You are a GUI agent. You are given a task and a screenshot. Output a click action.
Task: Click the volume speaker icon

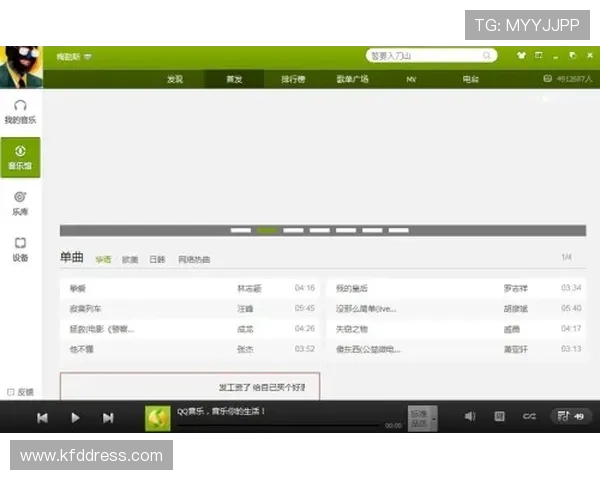(x=470, y=416)
